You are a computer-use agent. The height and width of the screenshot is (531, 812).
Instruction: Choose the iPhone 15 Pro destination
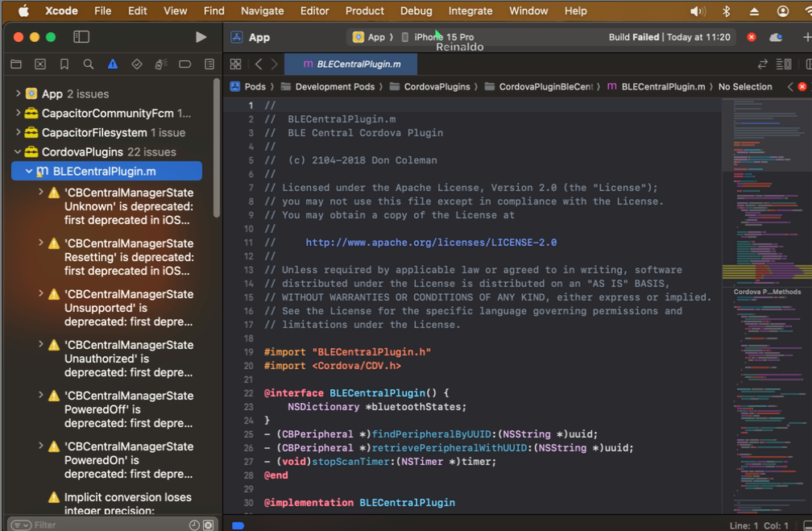coord(438,37)
